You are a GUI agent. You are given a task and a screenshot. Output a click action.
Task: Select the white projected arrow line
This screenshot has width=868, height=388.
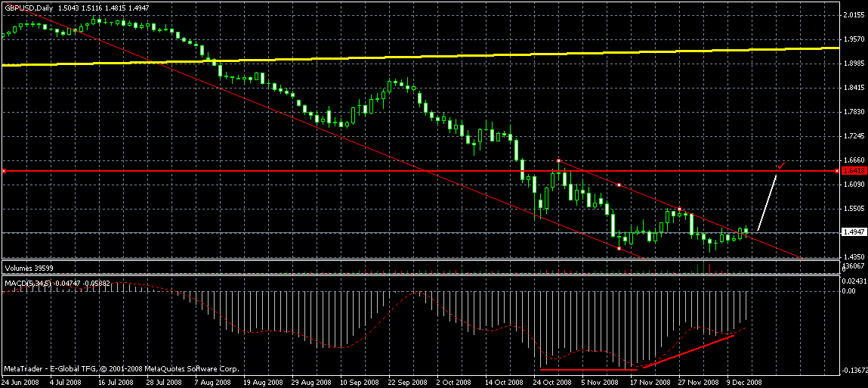pos(767,203)
